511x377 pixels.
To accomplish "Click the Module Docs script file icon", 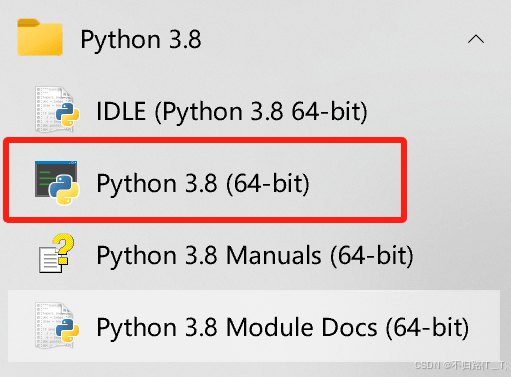I will pos(57,325).
